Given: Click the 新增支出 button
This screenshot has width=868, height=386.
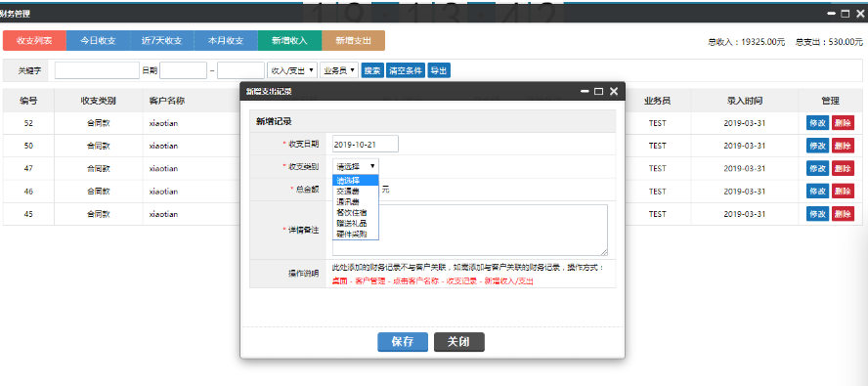Looking at the screenshot, I should tap(353, 40).
